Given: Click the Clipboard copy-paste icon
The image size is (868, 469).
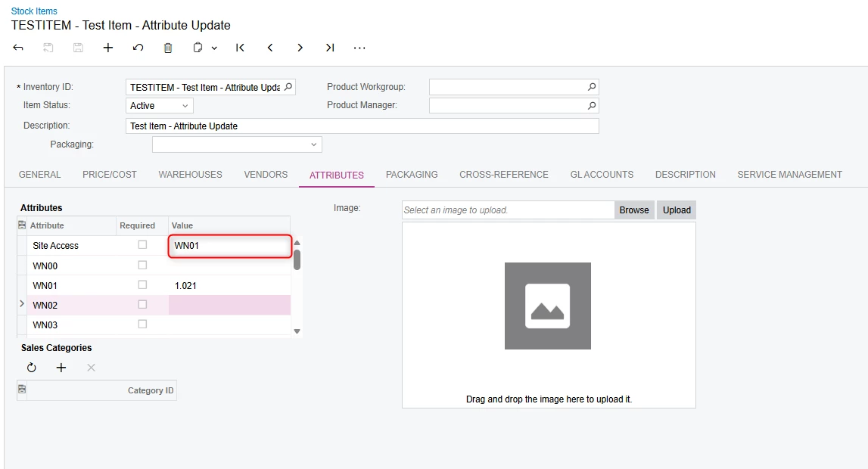Looking at the screenshot, I should coord(198,48).
